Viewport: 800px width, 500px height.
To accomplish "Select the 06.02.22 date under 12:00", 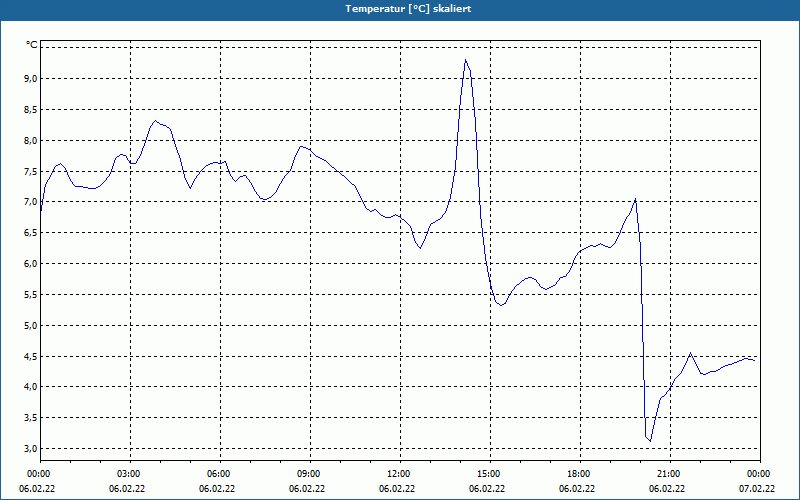I will (x=397, y=489).
